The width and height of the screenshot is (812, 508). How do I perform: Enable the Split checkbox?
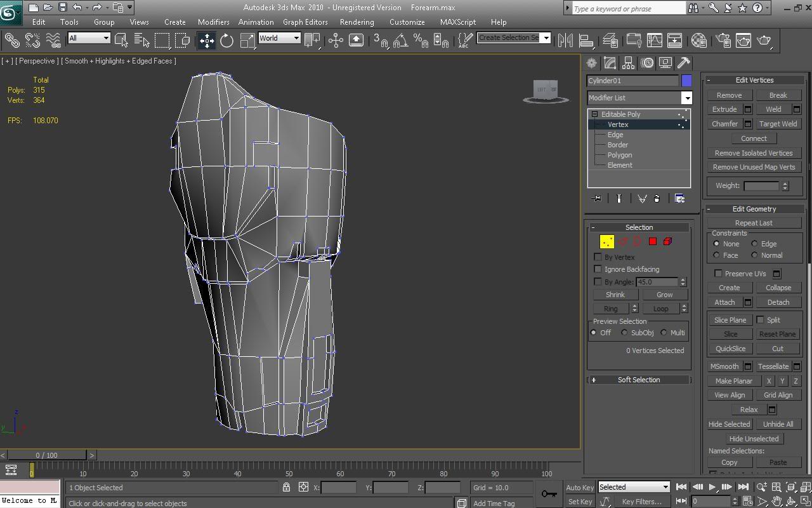tap(760, 320)
